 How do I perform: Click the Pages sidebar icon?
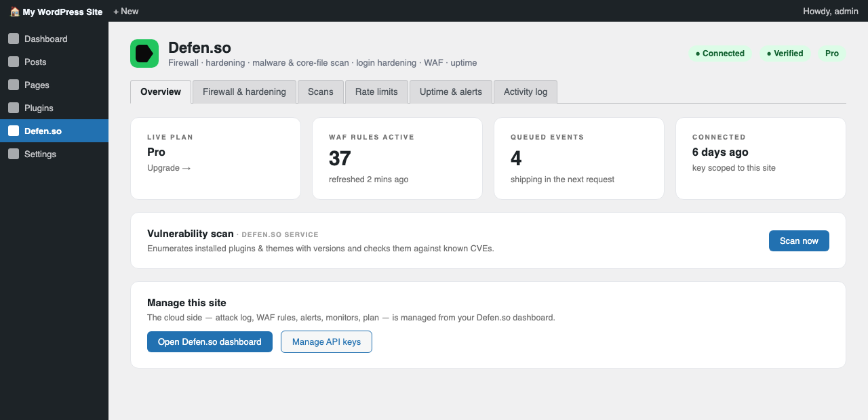(14, 85)
